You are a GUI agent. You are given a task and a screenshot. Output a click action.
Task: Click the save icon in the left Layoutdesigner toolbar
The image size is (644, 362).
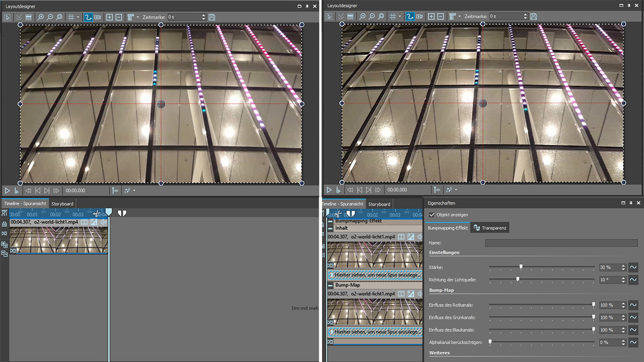[x=211, y=17]
